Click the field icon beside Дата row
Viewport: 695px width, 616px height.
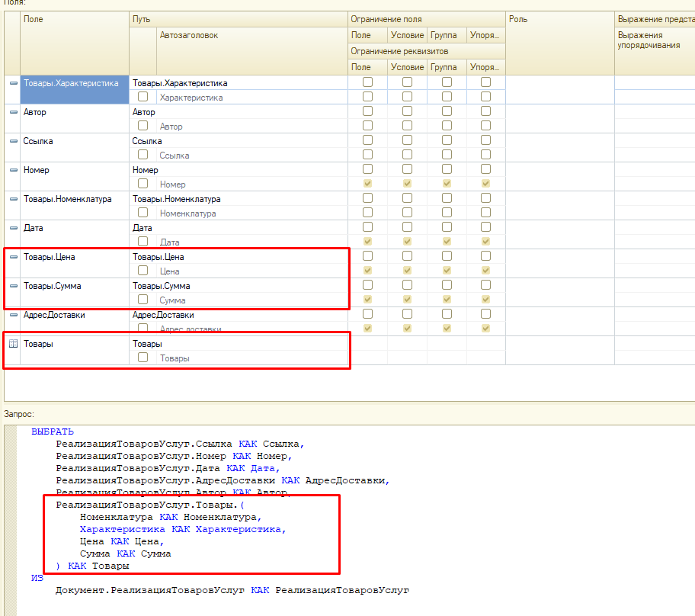[x=13, y=228]
